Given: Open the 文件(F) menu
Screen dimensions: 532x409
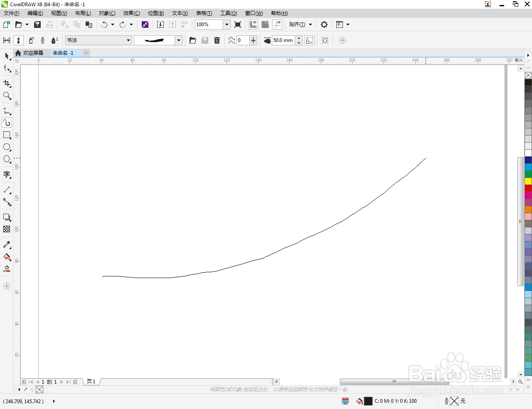Looking at the screenshot, I should [x=12, y=13].
